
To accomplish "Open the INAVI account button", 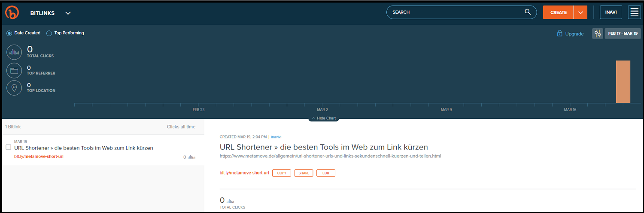I will point(611,12).
